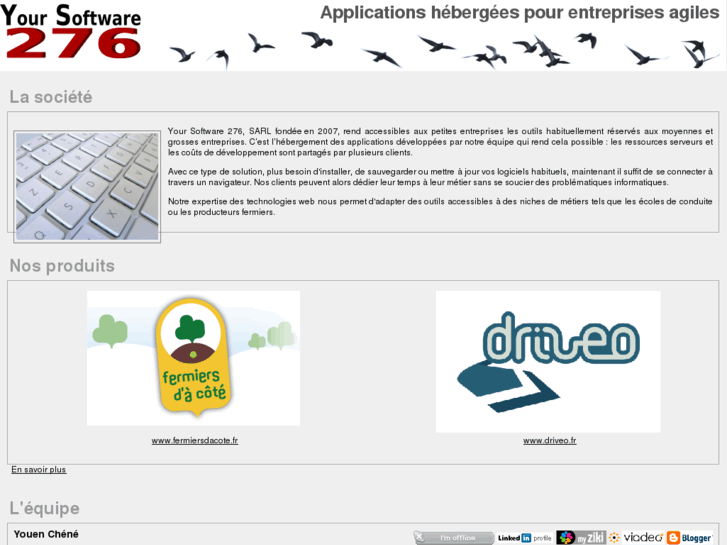
Task: Click the keyboard photo thumbnail
Action: 87,186
